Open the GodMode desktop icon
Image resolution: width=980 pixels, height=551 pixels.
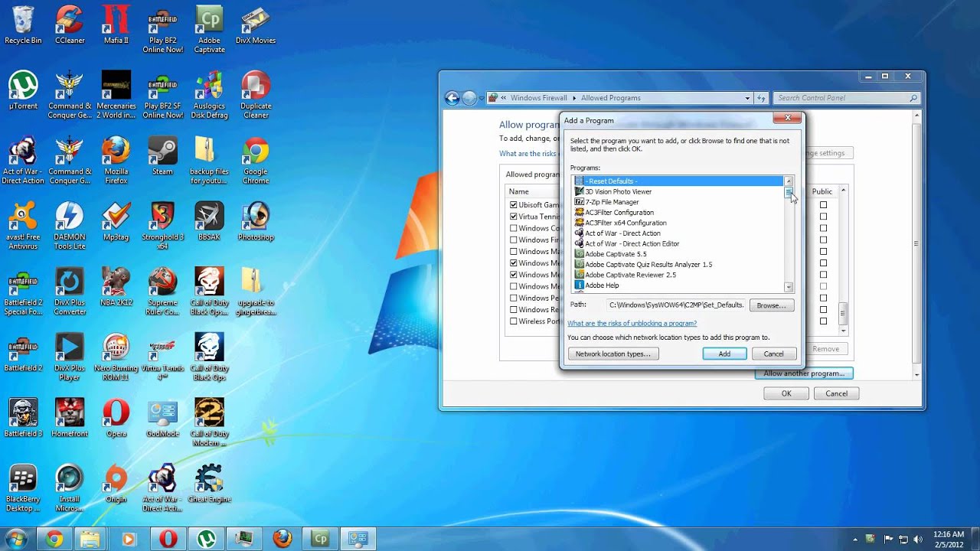162,418
